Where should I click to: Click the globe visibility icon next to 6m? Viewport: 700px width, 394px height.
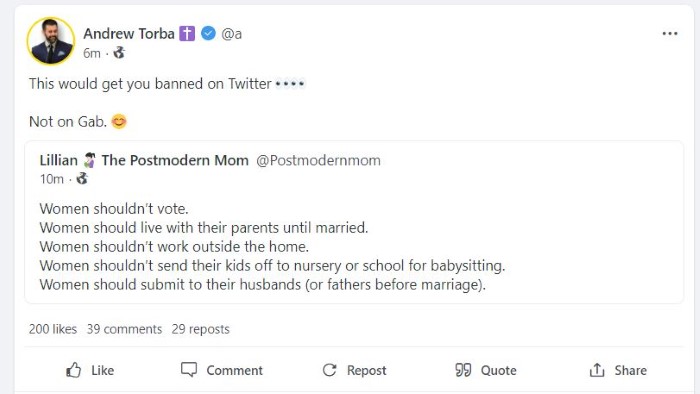119,53
